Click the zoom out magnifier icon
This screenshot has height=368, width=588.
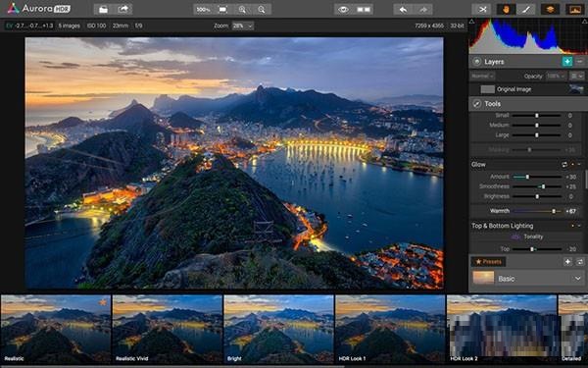click(x=262, y=10)
